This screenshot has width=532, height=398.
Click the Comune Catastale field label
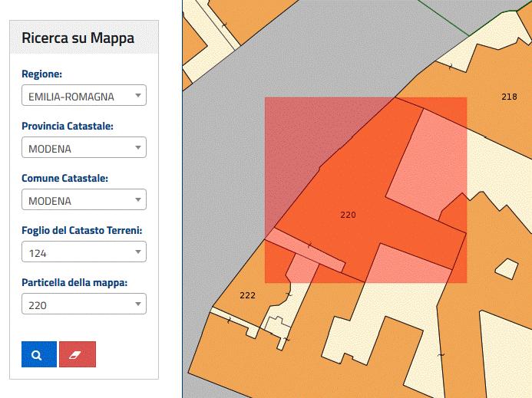pos(64,179)
